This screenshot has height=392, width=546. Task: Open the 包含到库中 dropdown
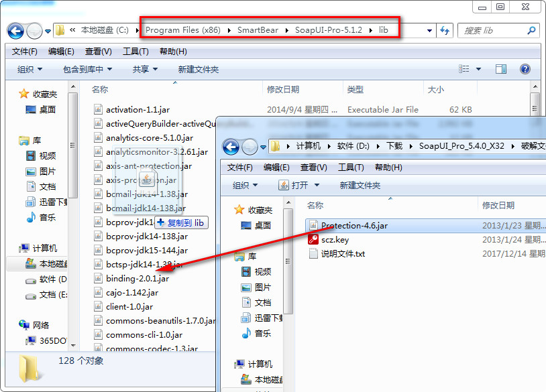(x=87, y=69)
